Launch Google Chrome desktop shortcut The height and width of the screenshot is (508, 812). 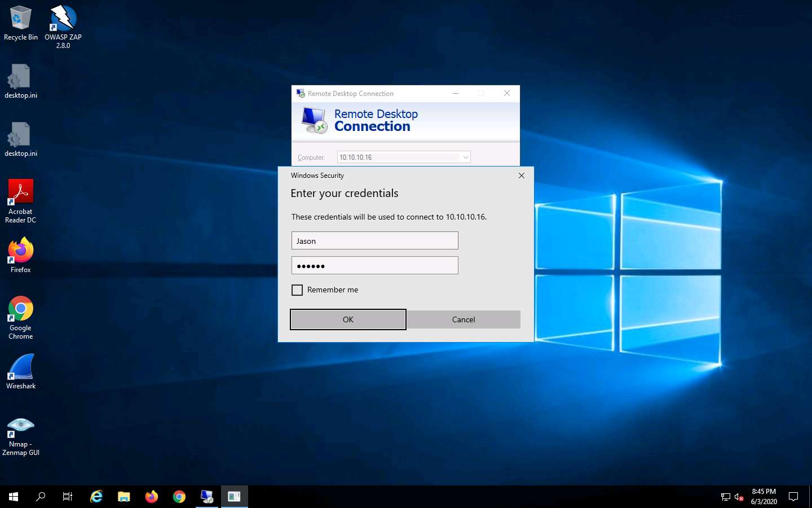[21, 317]
